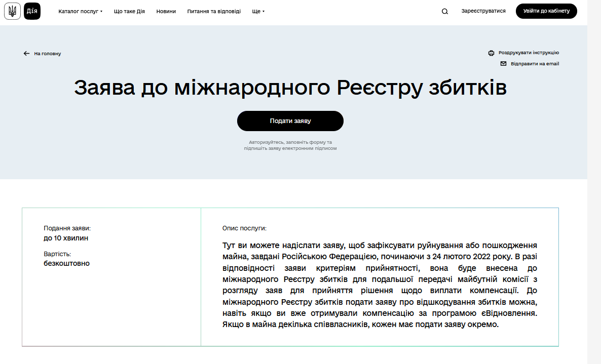The width and height of the screenshot is (601, 364).
Task: Go to the Новини section
Action: click(166, 11)
